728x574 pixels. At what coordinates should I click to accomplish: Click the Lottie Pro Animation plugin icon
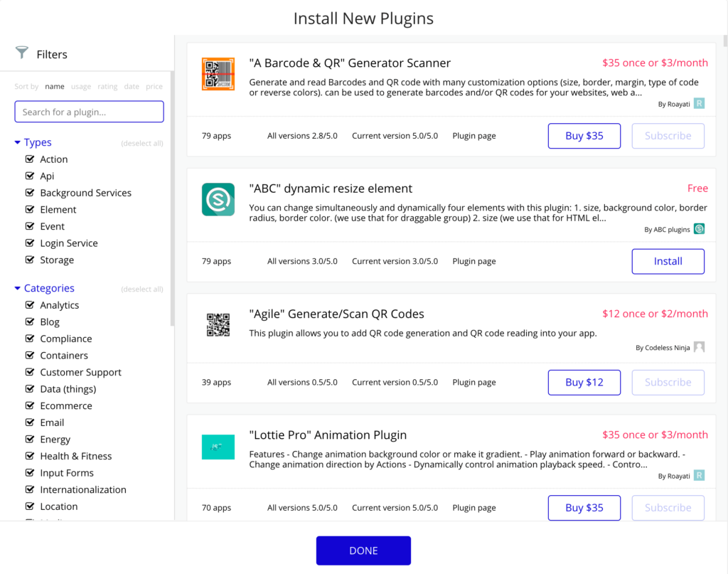[x=218, y=447]
